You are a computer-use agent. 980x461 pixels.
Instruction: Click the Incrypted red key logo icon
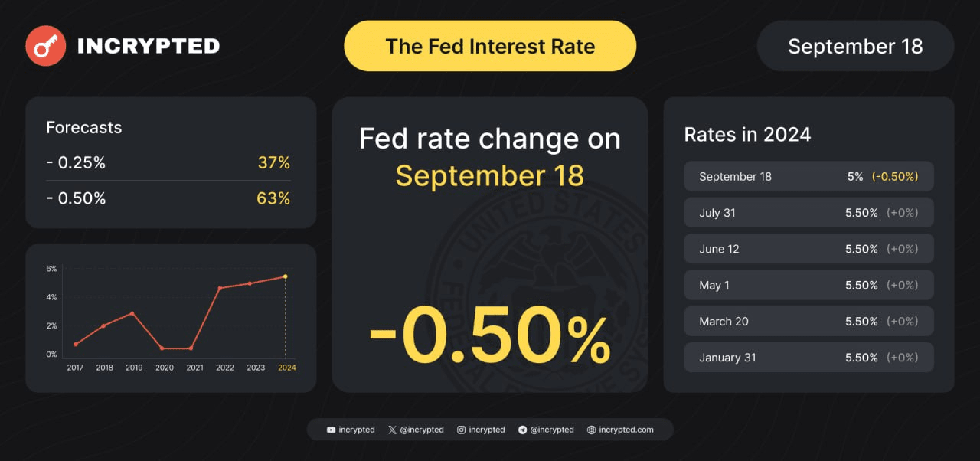click(45, 46)
